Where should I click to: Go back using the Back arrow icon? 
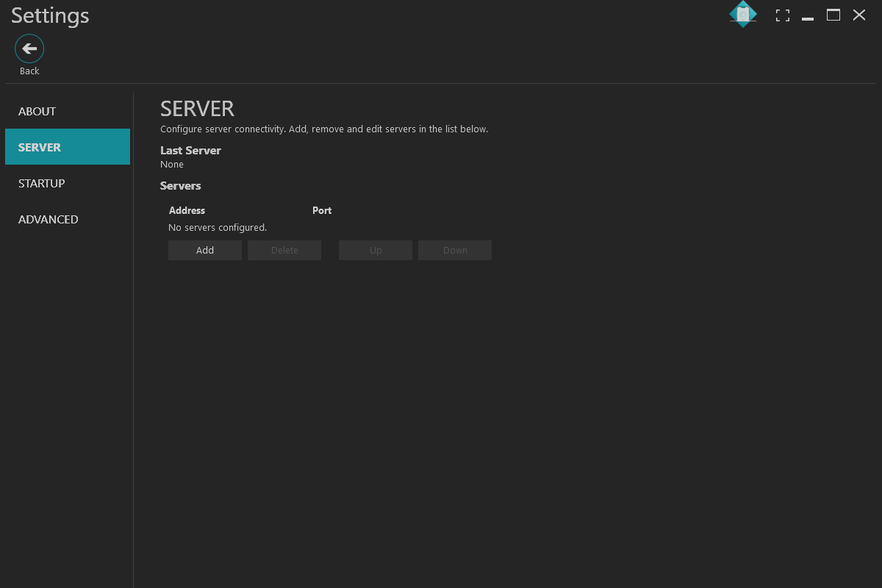(29, 49)
